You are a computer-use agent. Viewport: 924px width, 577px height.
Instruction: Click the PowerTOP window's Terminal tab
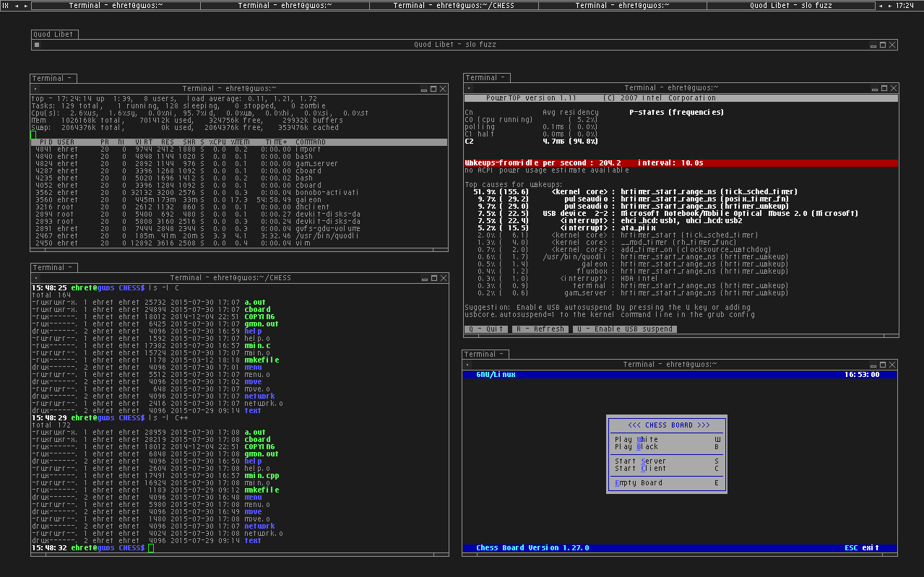point(485,77)
